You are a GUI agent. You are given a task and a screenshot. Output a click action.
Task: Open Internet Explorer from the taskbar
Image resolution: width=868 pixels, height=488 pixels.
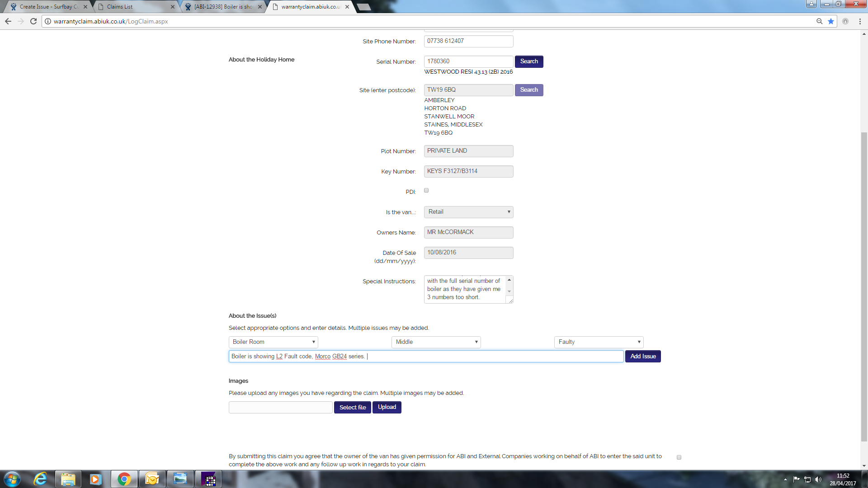40,479
